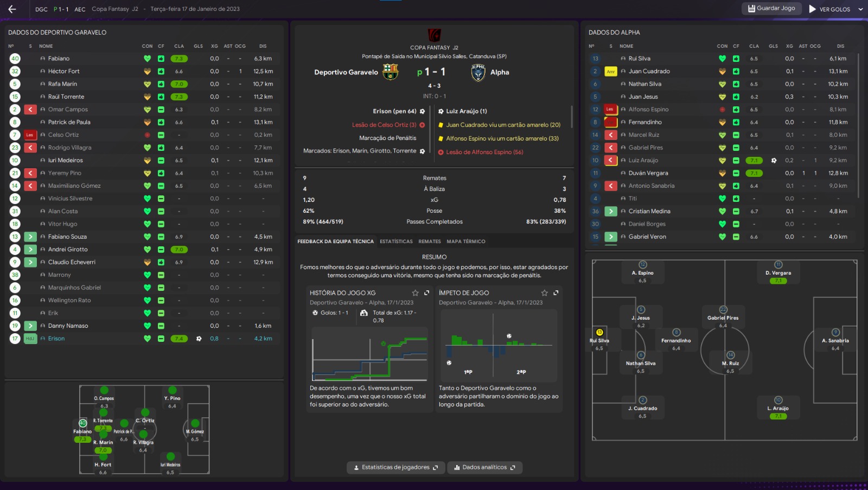Expand the Dados analíticos view
868x490 pixels.
484,467
